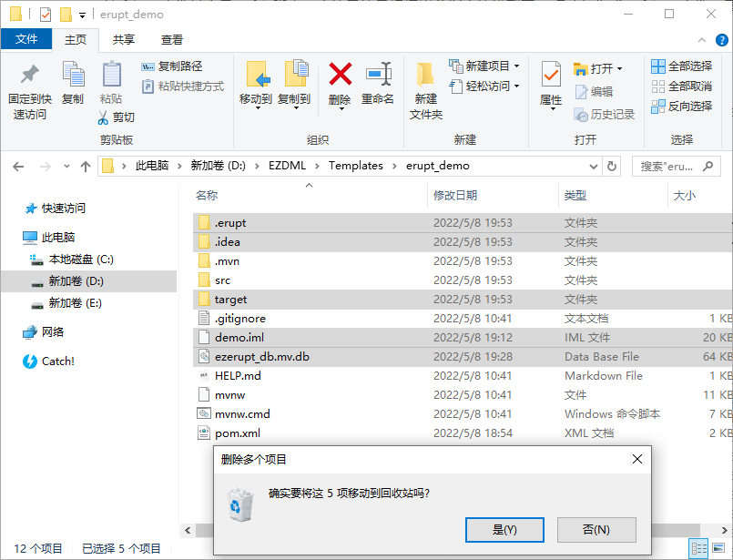Select the Home (主页) tab
The height and width of the screenshot is (560, 733).
tap(76, 40)
